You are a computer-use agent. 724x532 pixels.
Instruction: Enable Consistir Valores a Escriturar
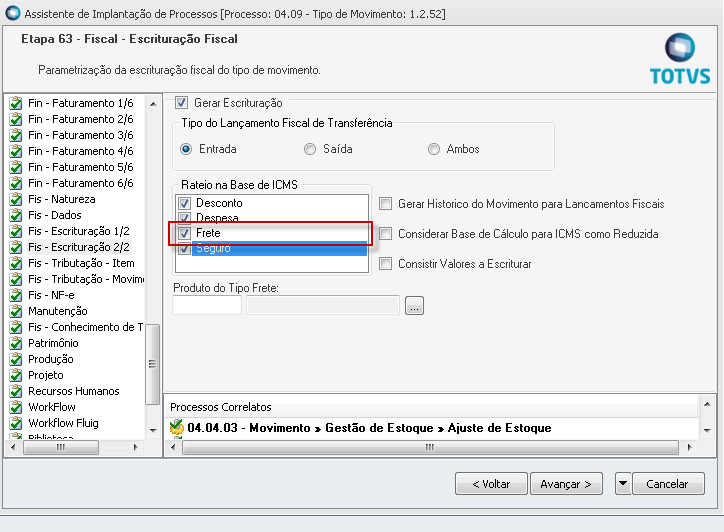tap(385, 264)
